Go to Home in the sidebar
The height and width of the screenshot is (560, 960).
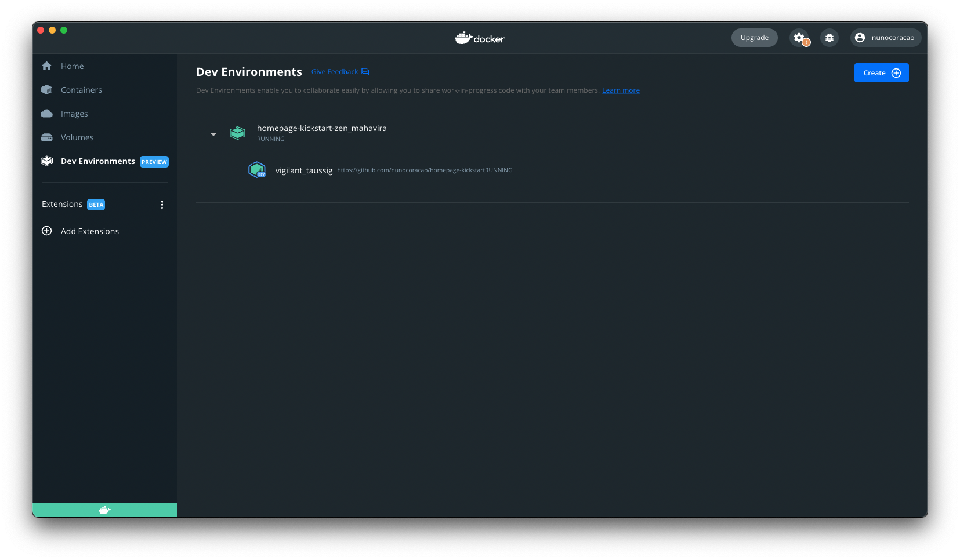72,66
